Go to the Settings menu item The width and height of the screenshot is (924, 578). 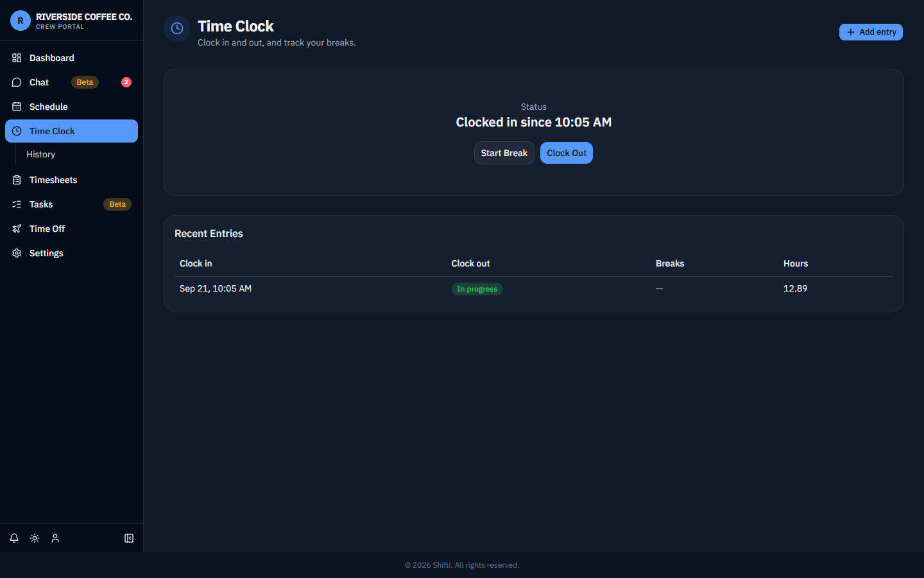click(x=71, y=253)
